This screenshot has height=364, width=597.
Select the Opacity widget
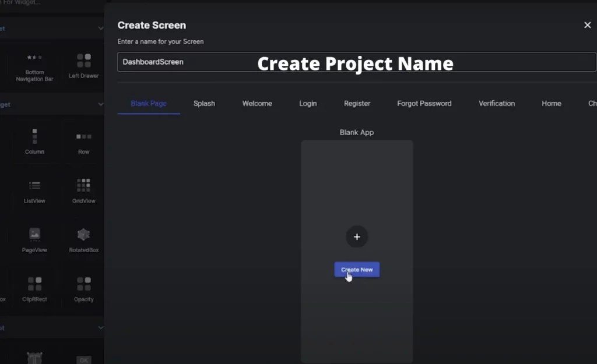coord(83,288)
